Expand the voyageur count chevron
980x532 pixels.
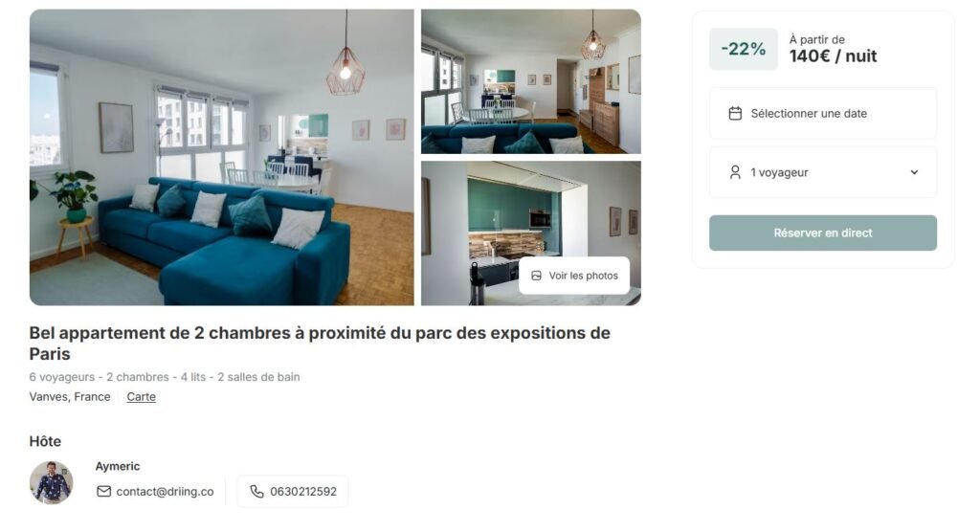tap(914, 172)
